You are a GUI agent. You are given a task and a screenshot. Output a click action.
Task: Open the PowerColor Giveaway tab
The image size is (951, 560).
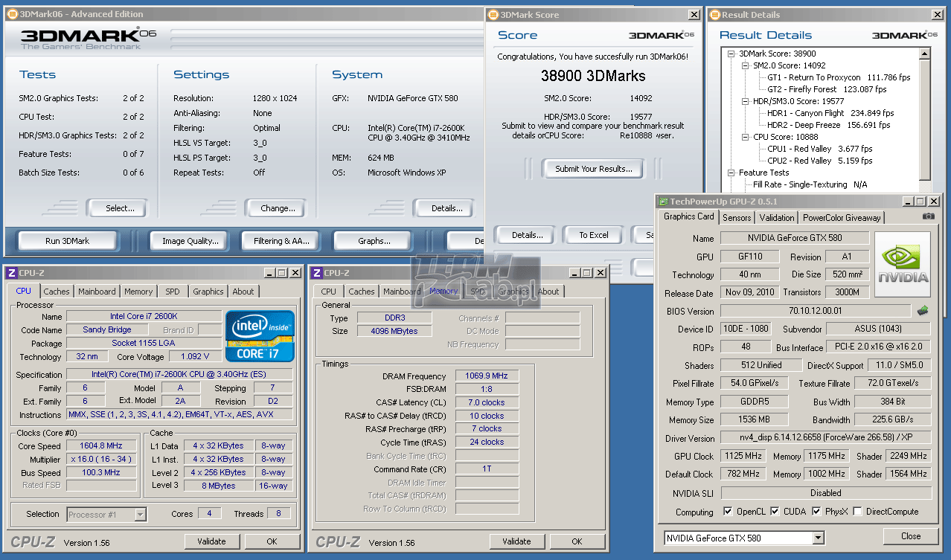842,217
